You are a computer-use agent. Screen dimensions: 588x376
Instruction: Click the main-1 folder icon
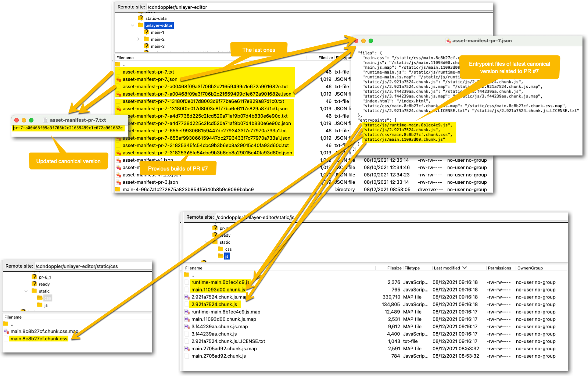coord(146,32)
